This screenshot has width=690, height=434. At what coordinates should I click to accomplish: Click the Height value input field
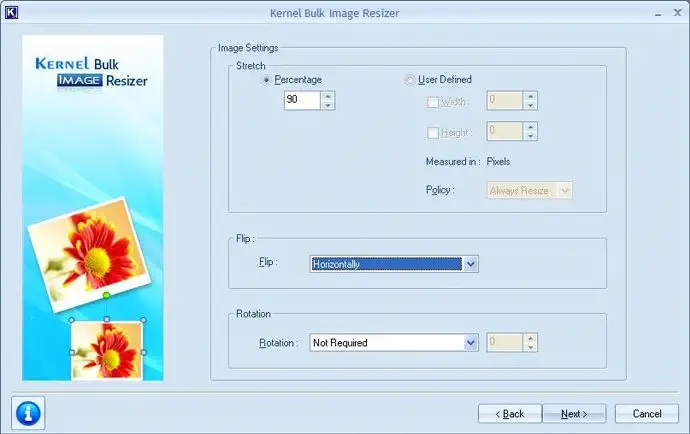pyautogui.click(x=504, y=131)
